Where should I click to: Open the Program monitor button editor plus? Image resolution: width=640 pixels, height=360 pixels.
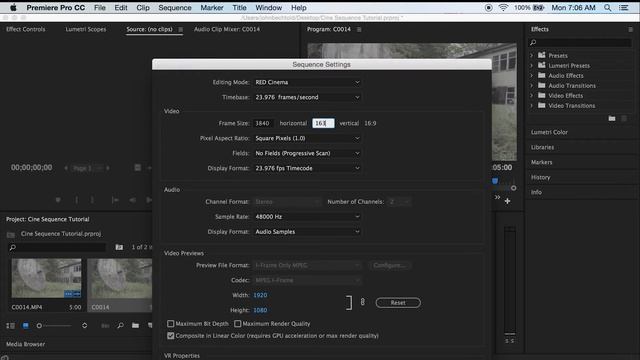[x=507, y=201]
